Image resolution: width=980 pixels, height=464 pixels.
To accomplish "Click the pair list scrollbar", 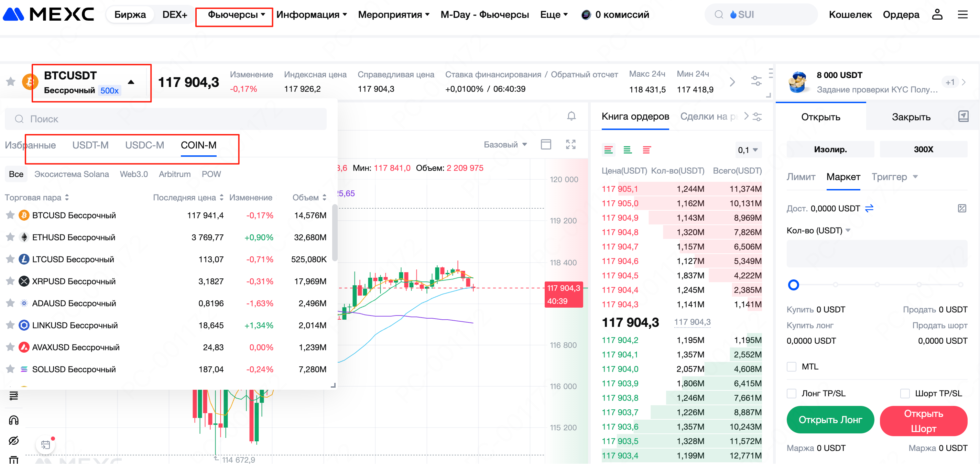I will (x=334, y=233).
